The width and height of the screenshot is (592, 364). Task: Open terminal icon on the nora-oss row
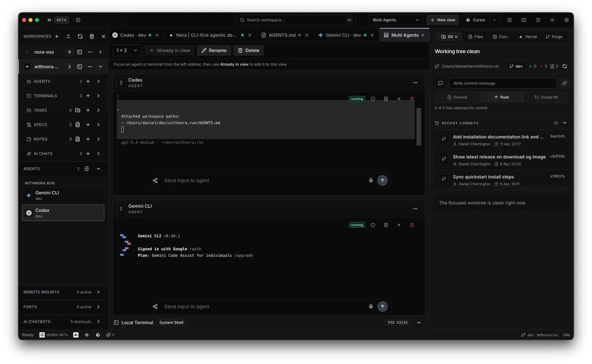click(x=79, y=52)
